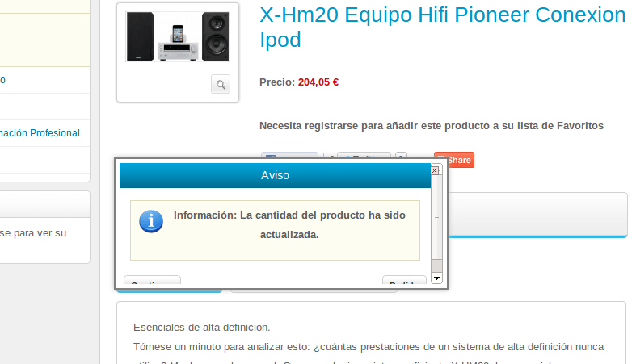Click the partially visible Continuar button in the dialog
Viewport: 636px width, 364px height.
click(x=152, y=280)
